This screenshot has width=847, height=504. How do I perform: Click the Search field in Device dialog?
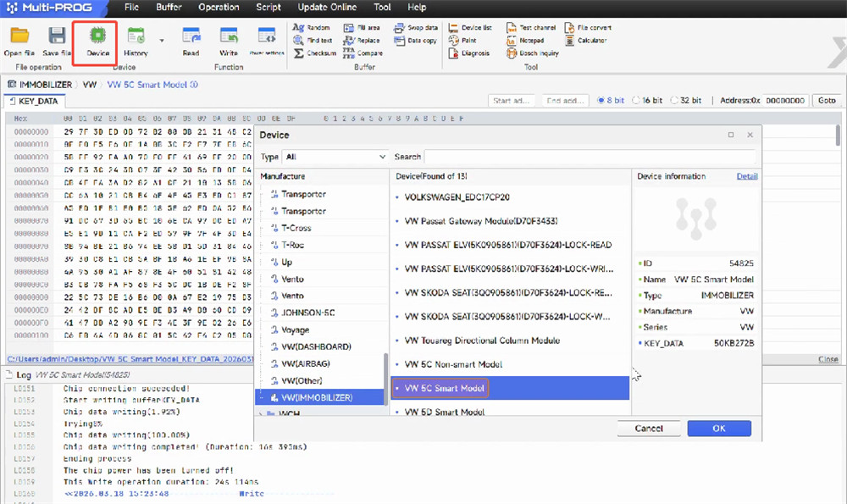click(590, 157)
